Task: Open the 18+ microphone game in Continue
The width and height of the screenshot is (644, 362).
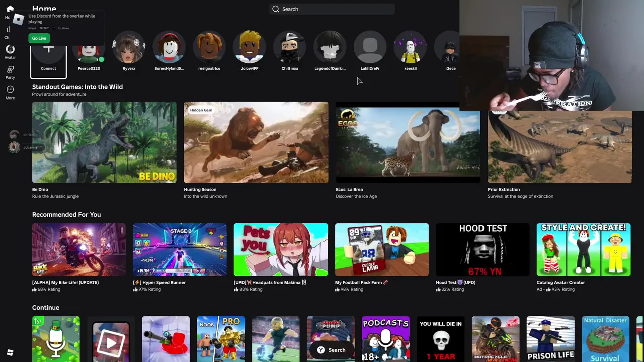Action: coord(56,339)
